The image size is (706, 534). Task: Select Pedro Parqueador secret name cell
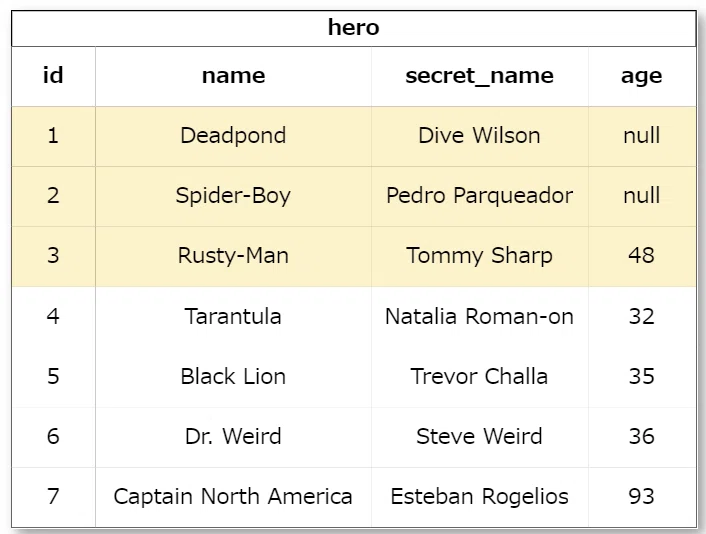480,196
